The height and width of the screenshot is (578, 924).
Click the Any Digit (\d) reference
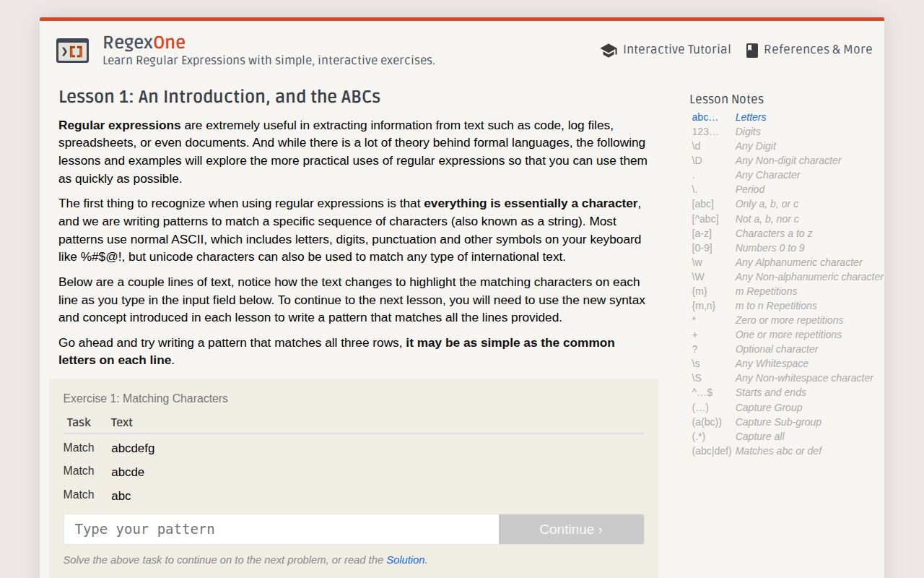pyautogui.click(x=755, y=146)
